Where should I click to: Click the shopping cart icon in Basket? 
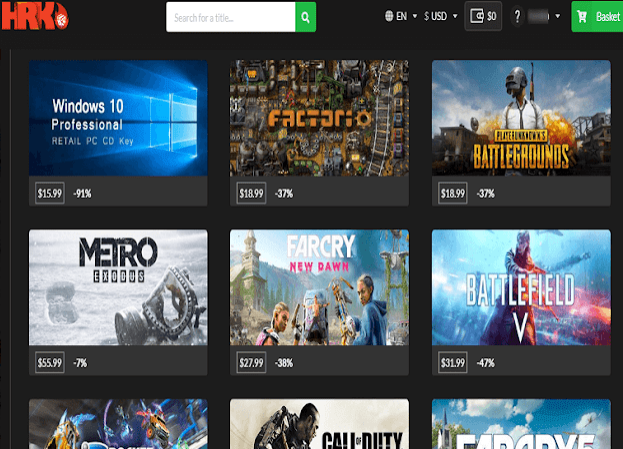583,17
